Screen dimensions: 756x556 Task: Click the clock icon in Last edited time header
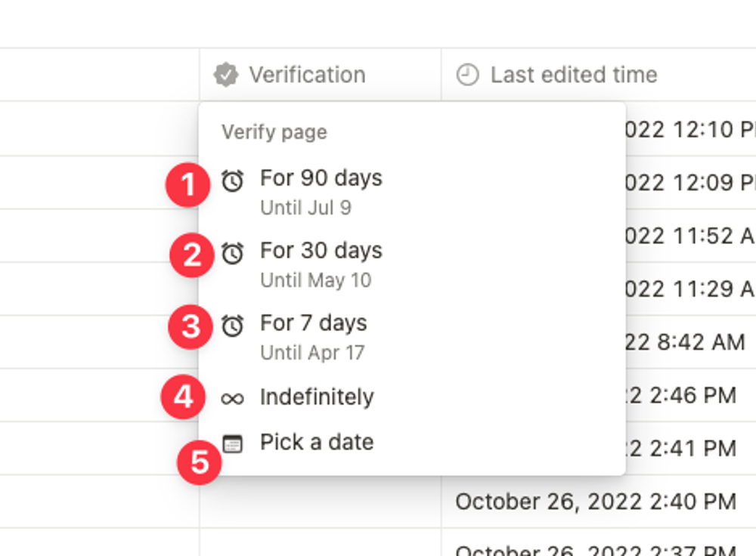point(468,75)
